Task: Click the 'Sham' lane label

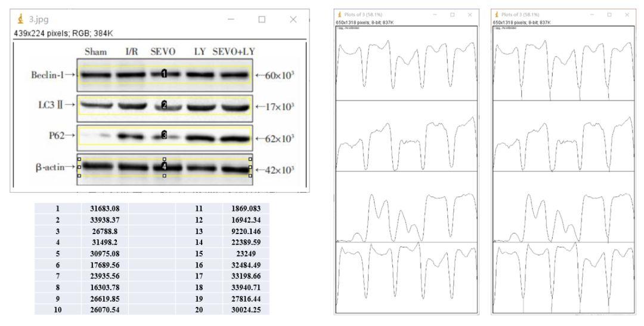Action: 95,52
